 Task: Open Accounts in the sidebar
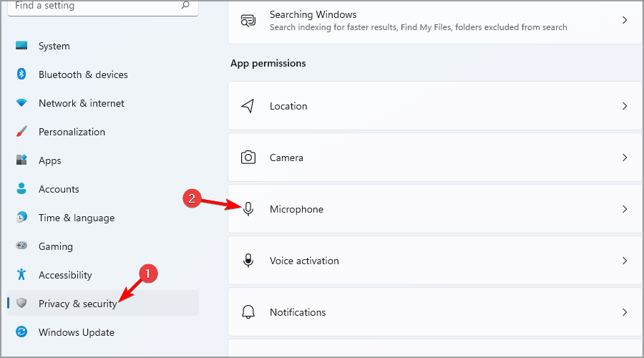[x=59, y=189]
